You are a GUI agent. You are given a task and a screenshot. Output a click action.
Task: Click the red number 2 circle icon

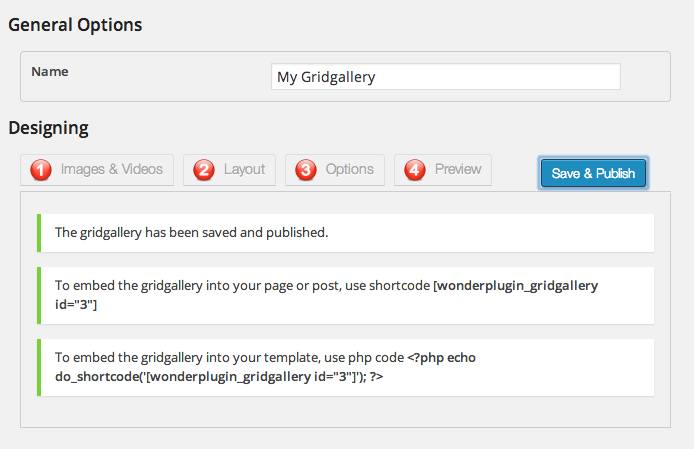(x=204, y=170)
